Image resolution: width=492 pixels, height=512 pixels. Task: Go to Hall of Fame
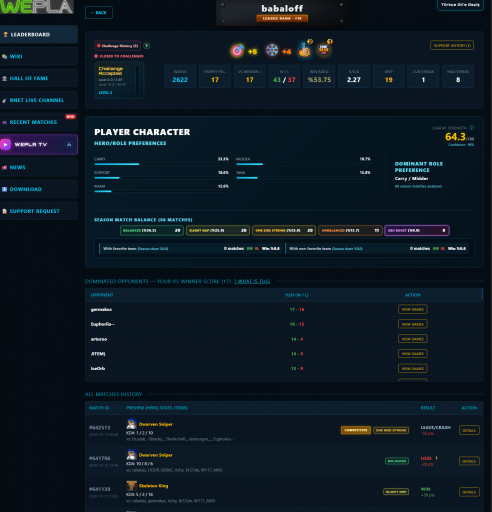39,78
